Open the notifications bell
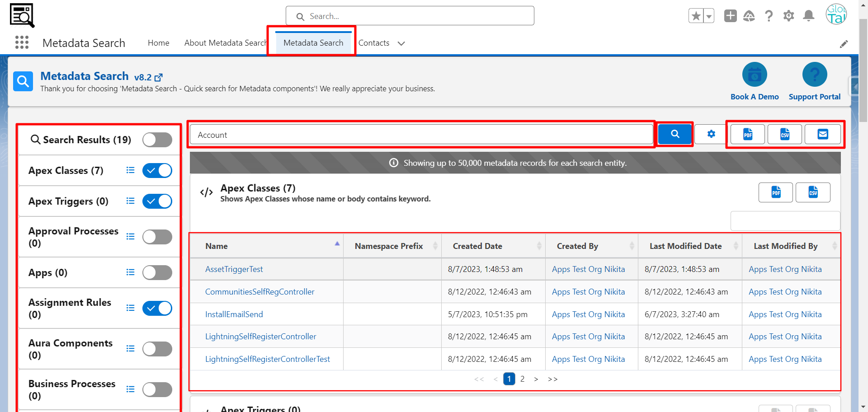This screenshot has height=412, width=868. click(808, 16)
